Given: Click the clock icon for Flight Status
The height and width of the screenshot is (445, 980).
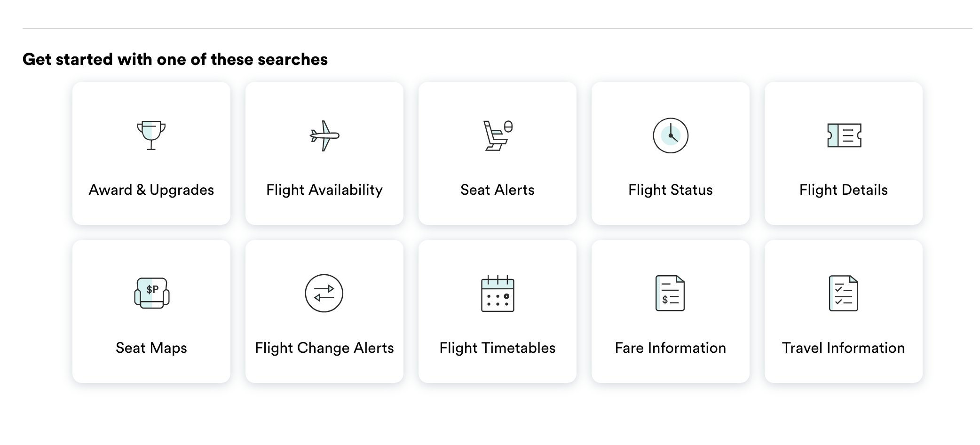Looking at the screenshot, I should point(671,135).
